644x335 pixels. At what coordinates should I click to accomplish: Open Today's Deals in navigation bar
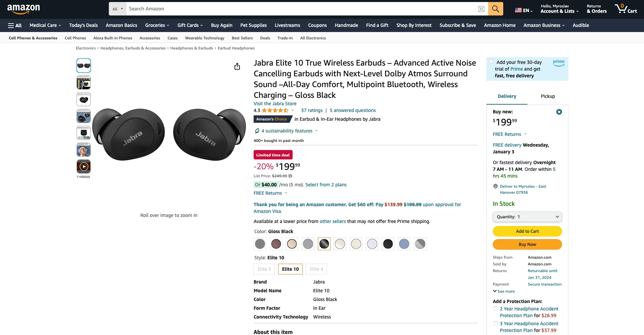coord(83,25)
